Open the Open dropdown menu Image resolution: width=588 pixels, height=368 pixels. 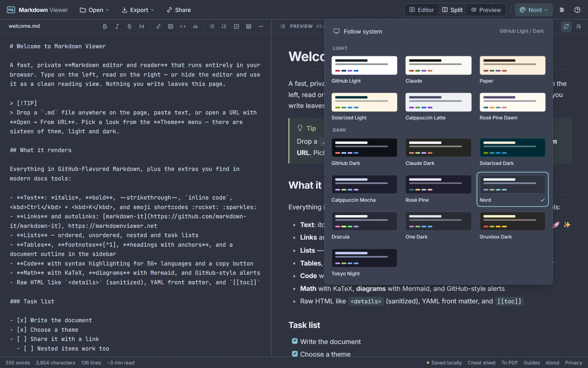[94, 10]
